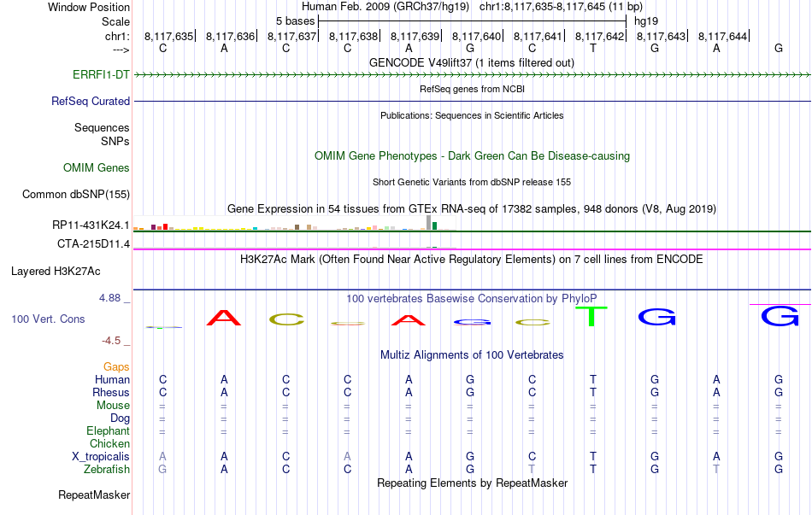Select the gray tallest bar in RP11-431K24.1 expression
The image size is (812, 515).
point(428,223)
